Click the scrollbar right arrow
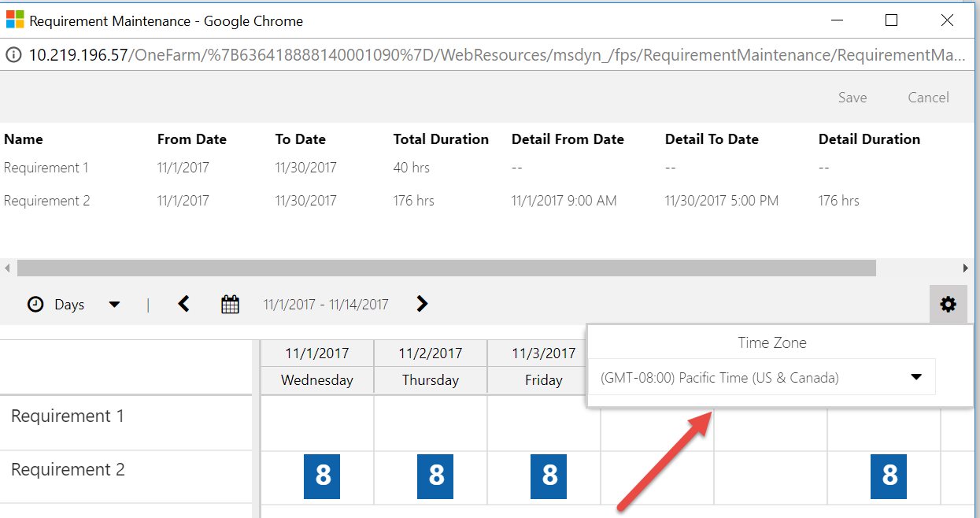This screenshot has height=518, width=980. (x=965, y=268)
